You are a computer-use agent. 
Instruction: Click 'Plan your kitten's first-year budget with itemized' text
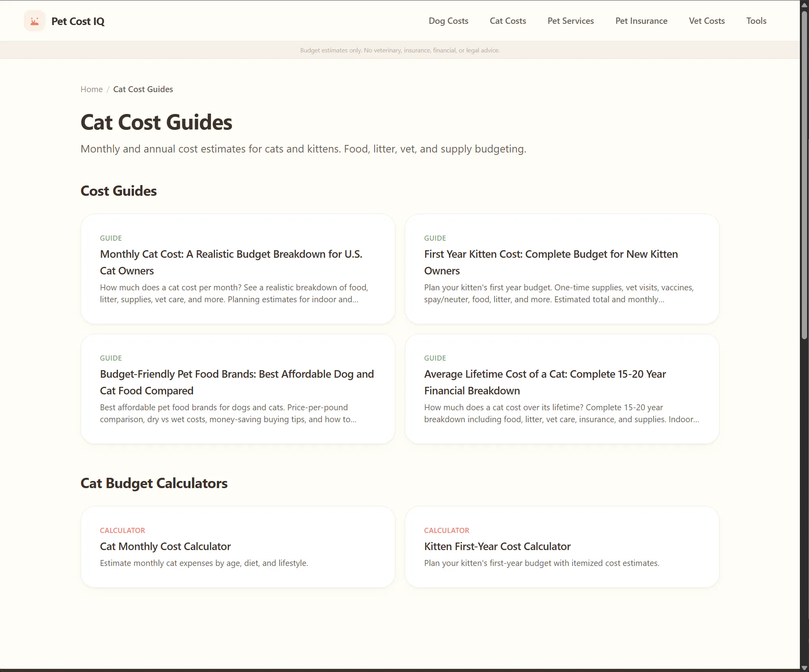542,563
